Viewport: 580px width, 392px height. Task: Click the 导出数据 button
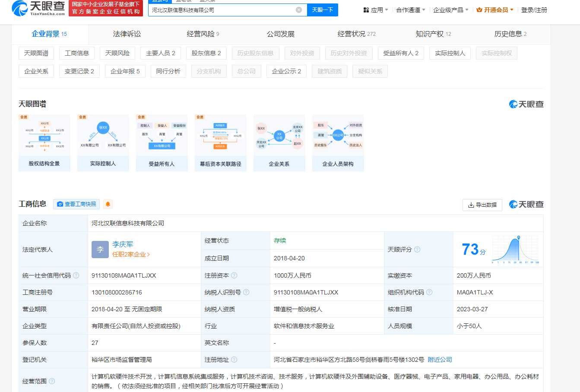482,205
